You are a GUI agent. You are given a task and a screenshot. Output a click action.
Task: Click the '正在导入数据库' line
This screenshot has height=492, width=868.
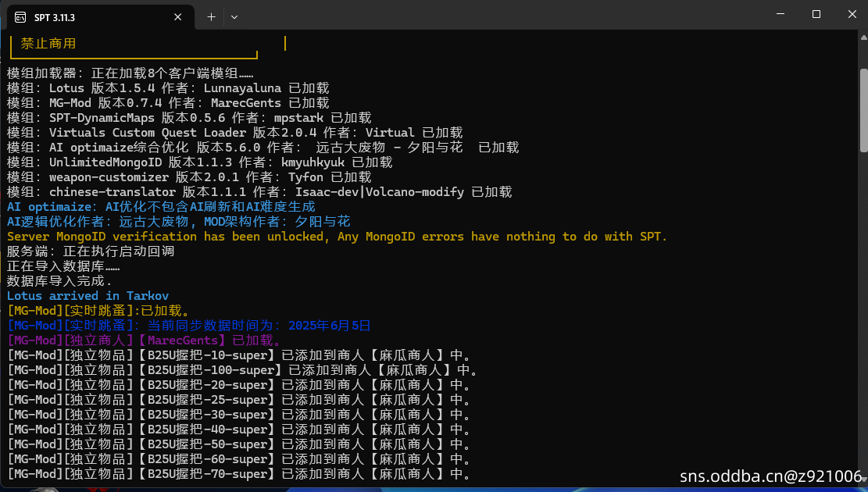pyautogui.click(x=63, y=266)
